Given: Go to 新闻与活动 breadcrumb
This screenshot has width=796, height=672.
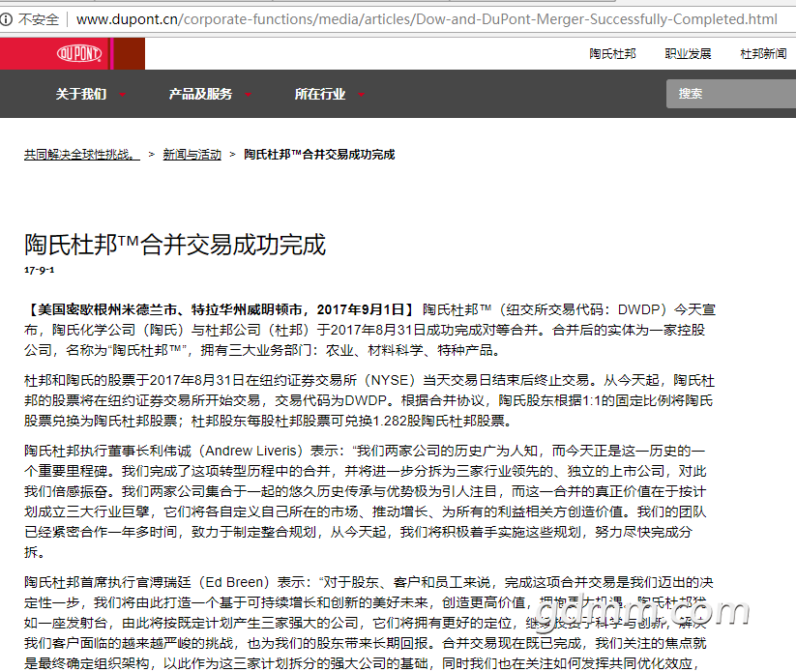Looking at the screenshot, I should (x=192, y=155).
